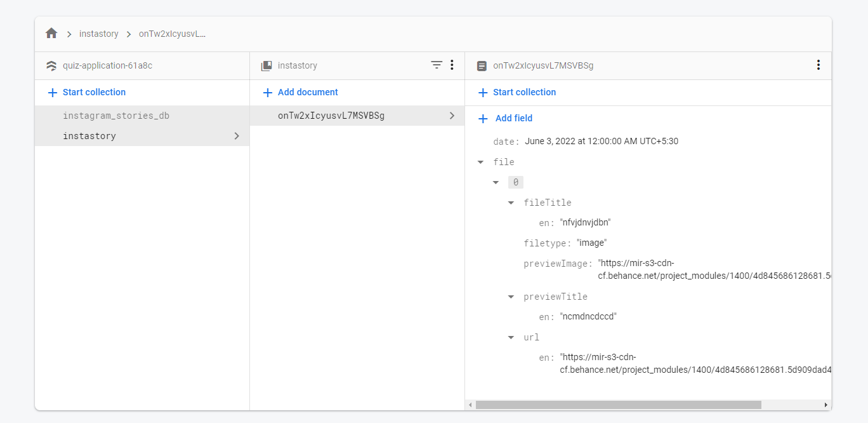Screen dimensions: 868x423
Task: Click the filetype value "image"
Action: click(591, 243)
